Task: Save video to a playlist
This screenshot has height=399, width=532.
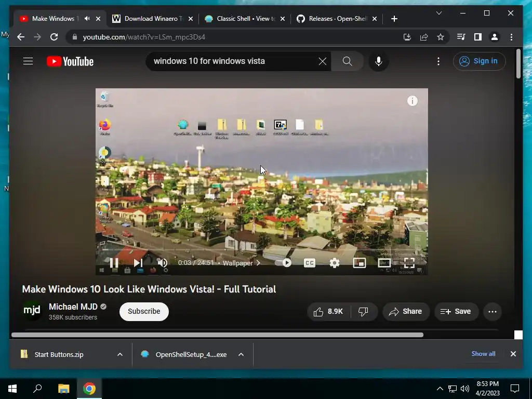Action: 456,312
